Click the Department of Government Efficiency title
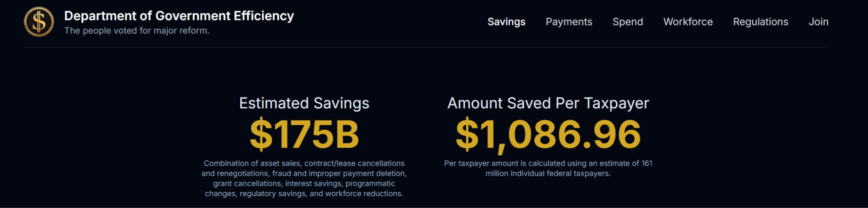 (179, 16)
